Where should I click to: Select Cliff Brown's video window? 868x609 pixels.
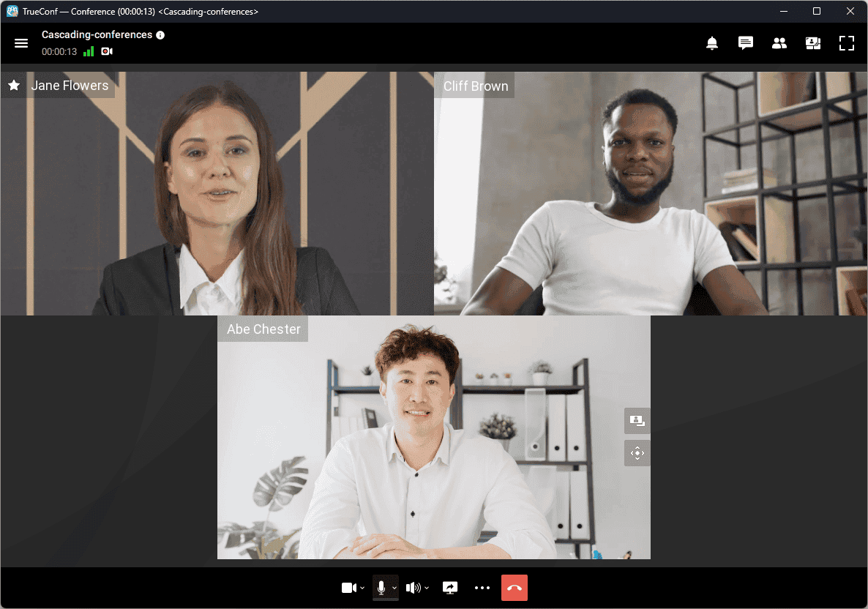tap(651, 194)
